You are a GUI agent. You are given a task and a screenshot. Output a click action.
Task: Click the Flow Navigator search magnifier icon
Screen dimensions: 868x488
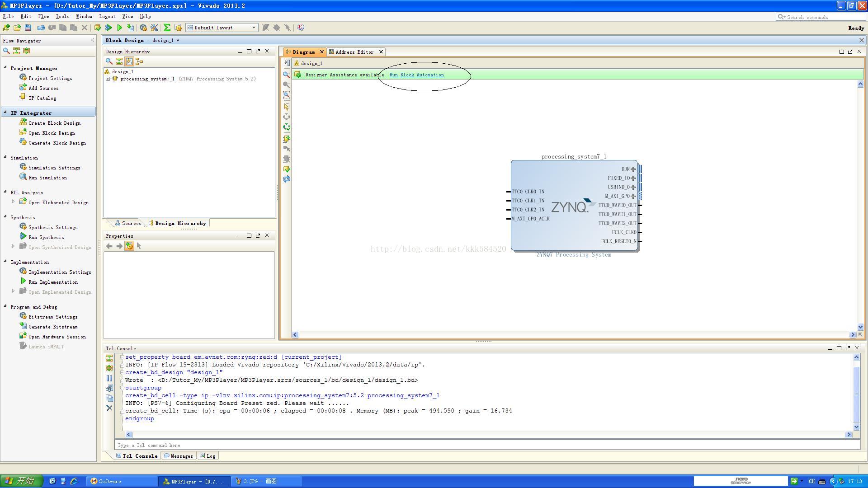pos(6,51)
